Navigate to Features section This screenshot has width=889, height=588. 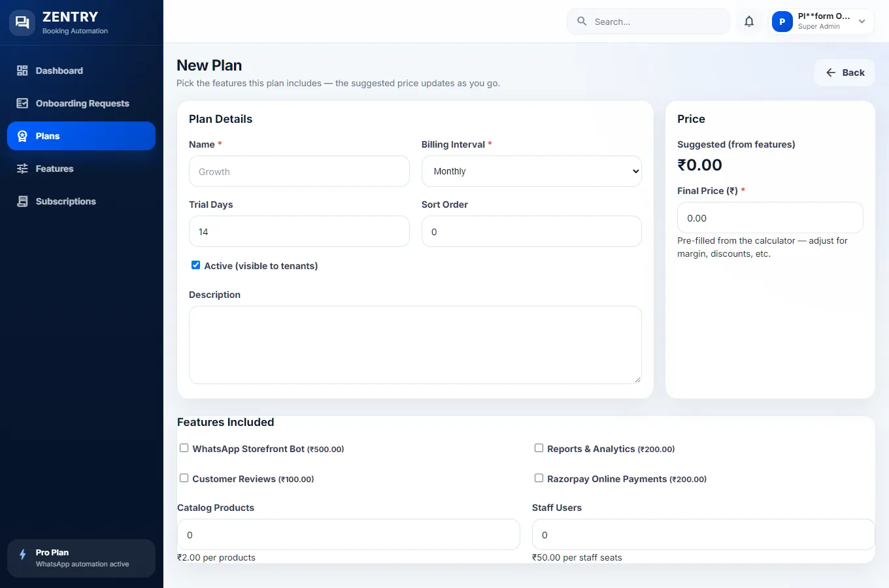click(x=81, y=169)
